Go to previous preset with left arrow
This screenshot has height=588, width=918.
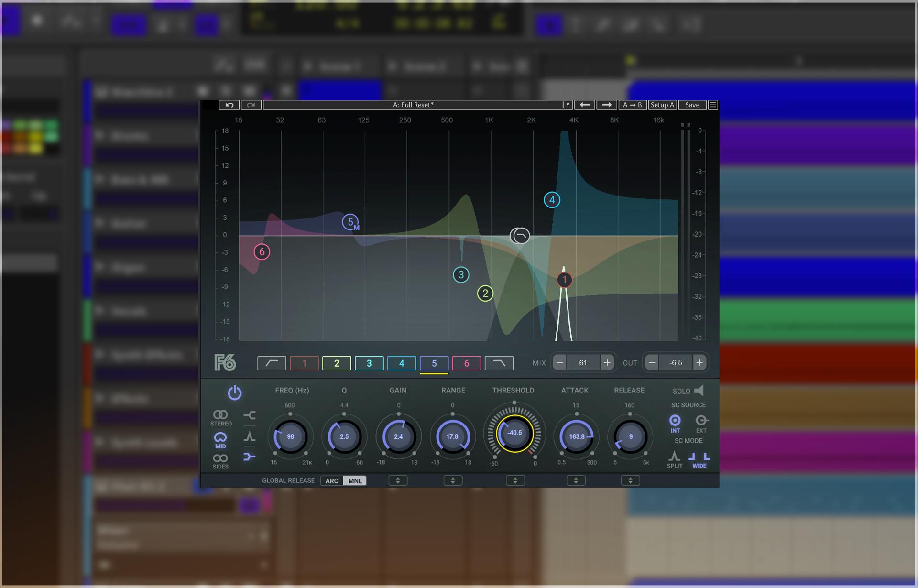point(584,105)
